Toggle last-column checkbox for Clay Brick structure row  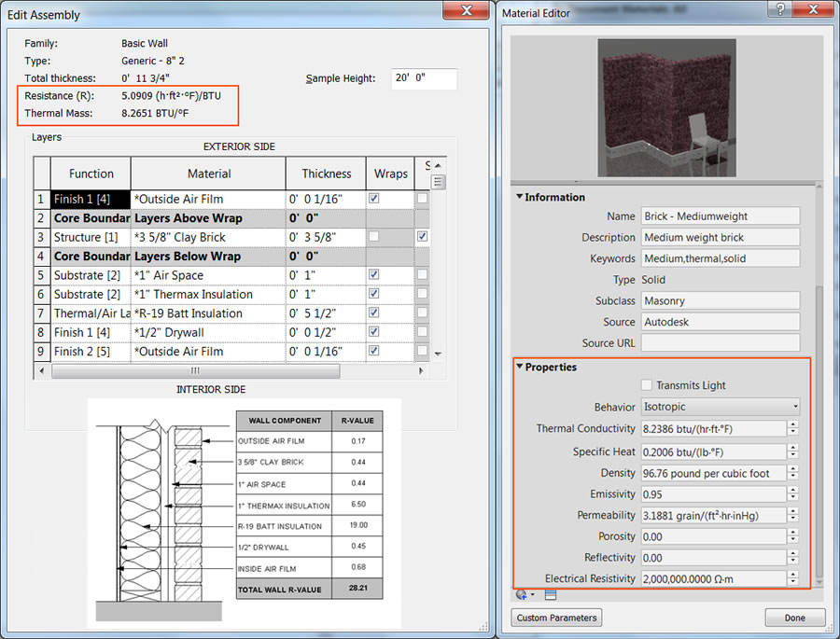click(x=423, y=236)
